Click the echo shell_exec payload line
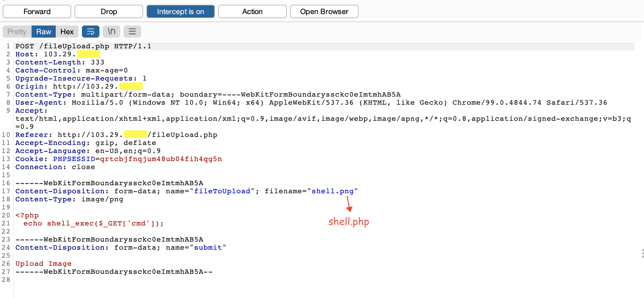The height and width of the screenshot is (298, 644). coord(93,223)
